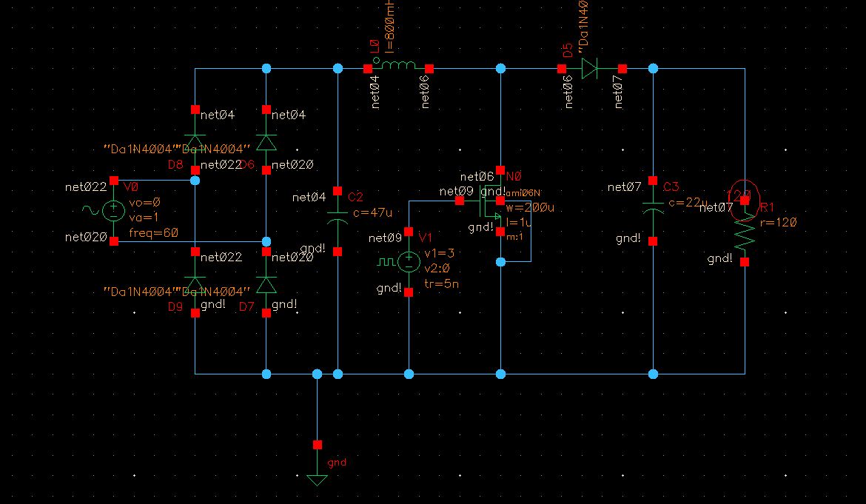
Task: Select the V0 sine voltage source symbol
Action: point(113,210)
